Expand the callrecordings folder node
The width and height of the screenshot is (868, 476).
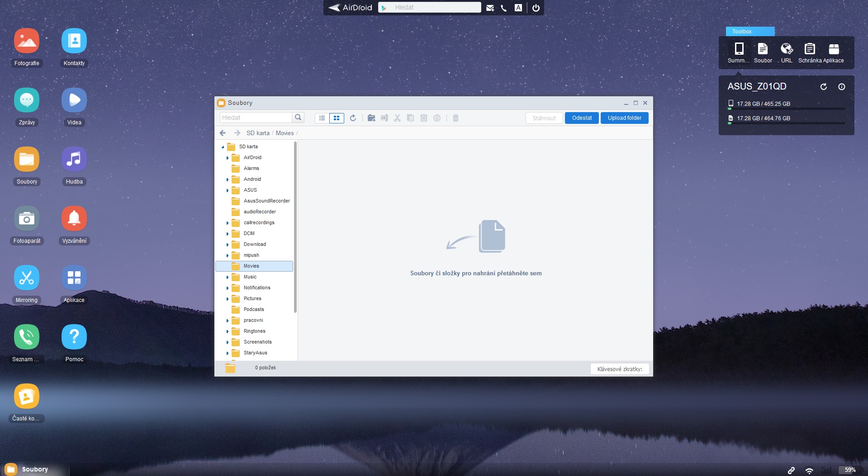(x=228, y=223)
